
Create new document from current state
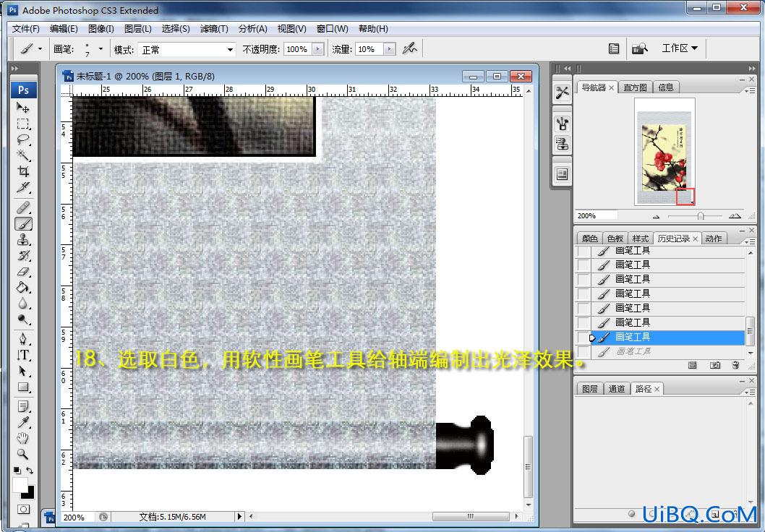coord(692,365)
